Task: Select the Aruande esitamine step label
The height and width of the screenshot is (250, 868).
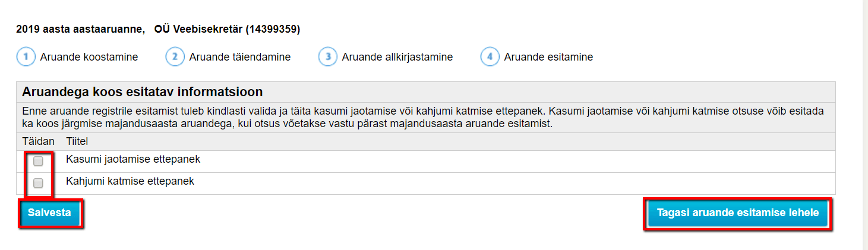Action: click(x=548, y=57)
